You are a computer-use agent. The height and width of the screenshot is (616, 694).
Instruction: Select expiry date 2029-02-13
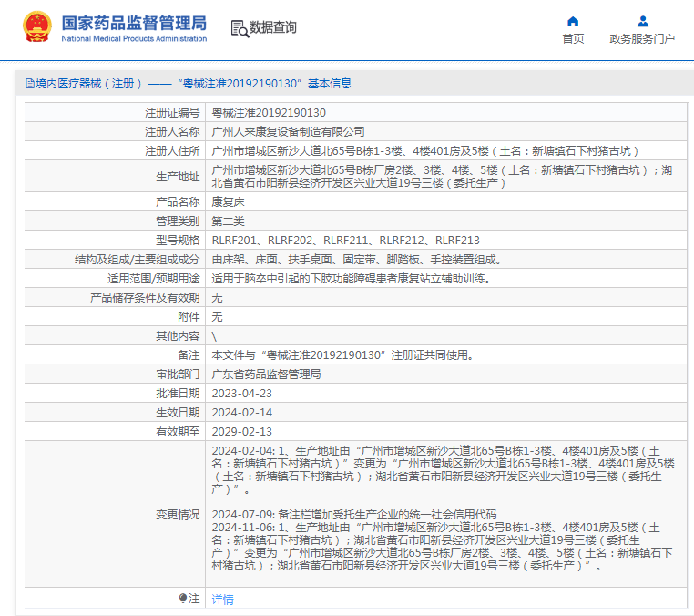click(241, 431)
